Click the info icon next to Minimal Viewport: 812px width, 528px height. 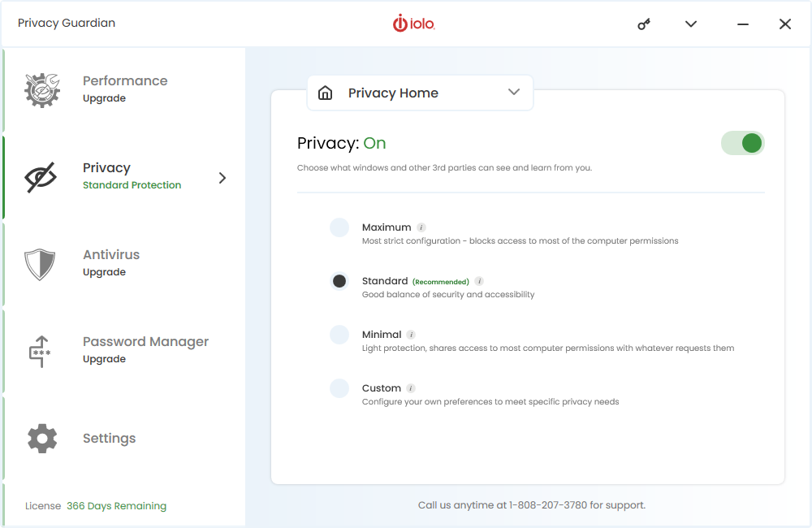[411, 335]
